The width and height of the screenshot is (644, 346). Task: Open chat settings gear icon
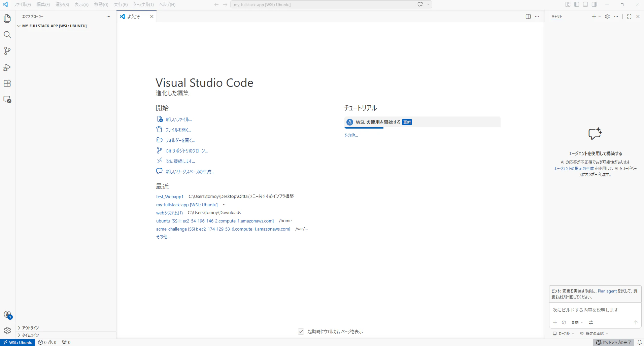click(x=607, y=16)
